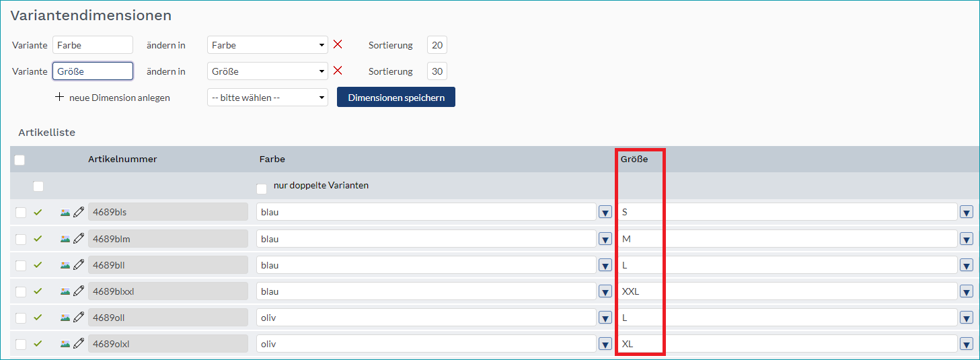This screenshot has width=980, height=360.
Task: Open image icon for article 4689bll
Action: tap(65, 265)
